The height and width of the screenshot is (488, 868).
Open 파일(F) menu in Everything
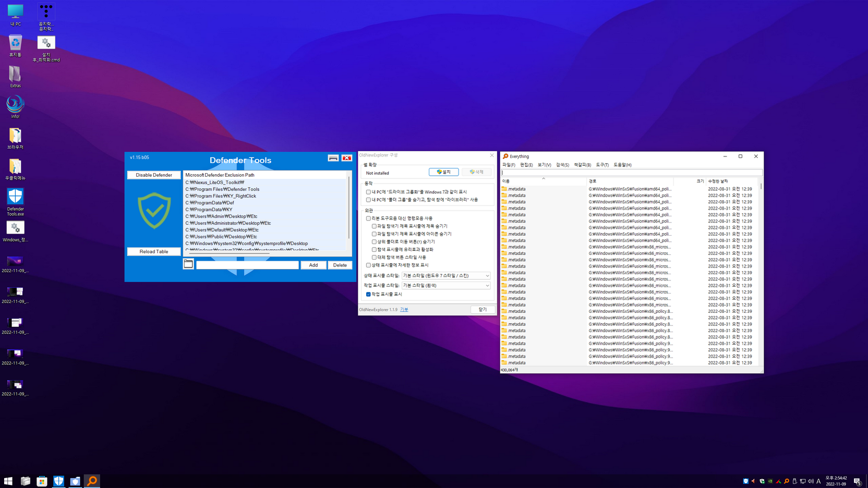[509, 165]
